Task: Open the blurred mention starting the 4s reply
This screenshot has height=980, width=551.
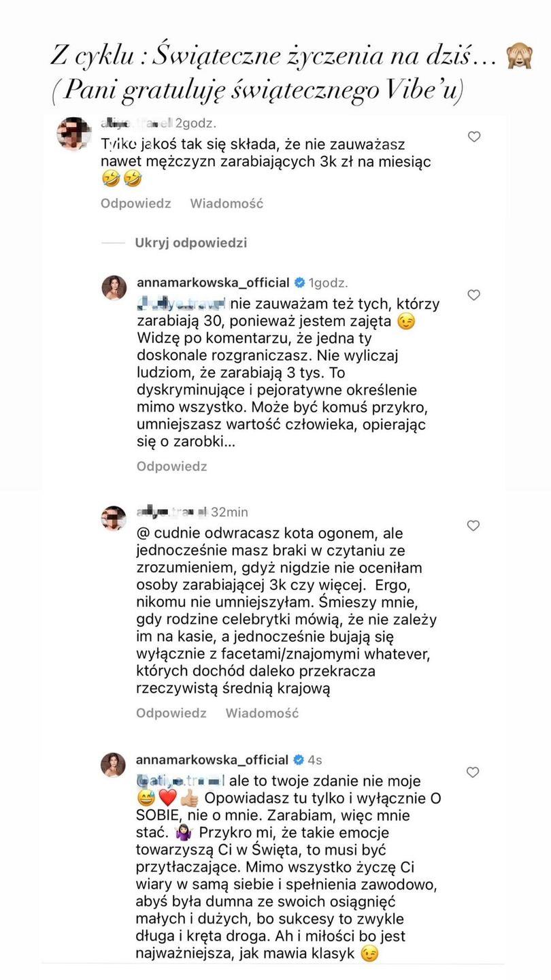Action: [x=181, y=780]
